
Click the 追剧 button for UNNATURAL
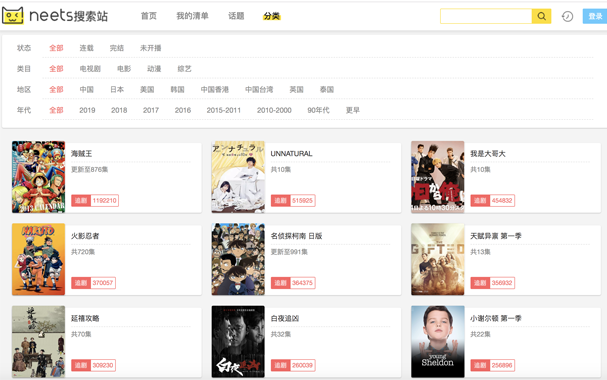pyautogui.click(x=281, y=200)
